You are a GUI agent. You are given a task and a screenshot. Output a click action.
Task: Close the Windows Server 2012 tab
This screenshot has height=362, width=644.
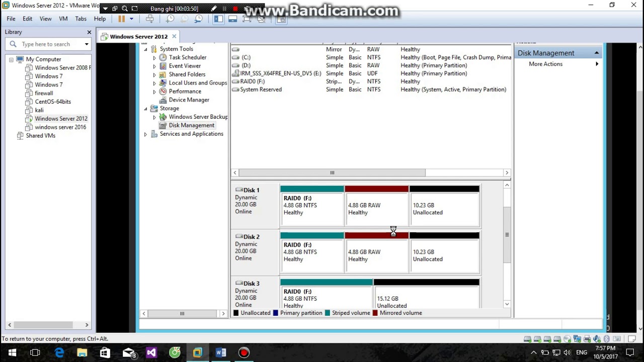coord(174,36)
